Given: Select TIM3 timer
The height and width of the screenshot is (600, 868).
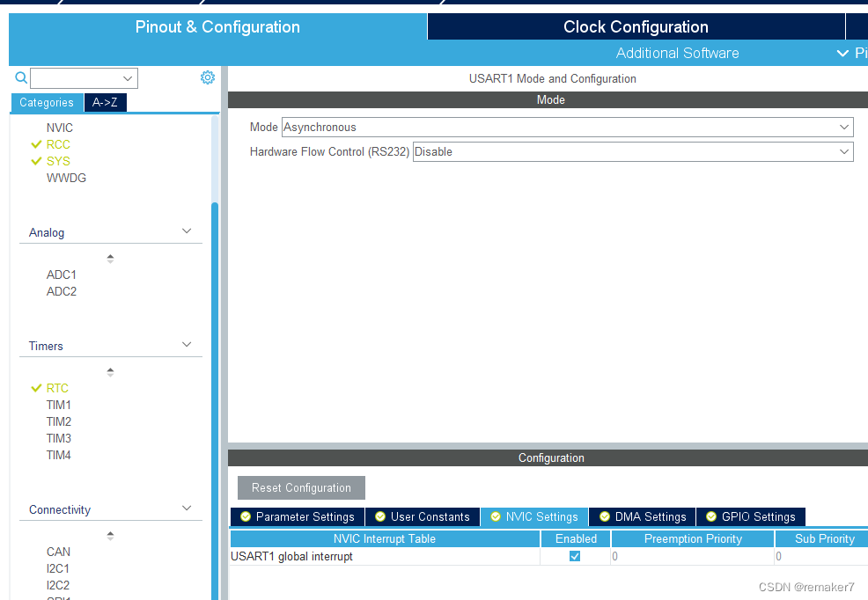Looking at the screenshot, I should pyautogui.click(x=59, y=438).
